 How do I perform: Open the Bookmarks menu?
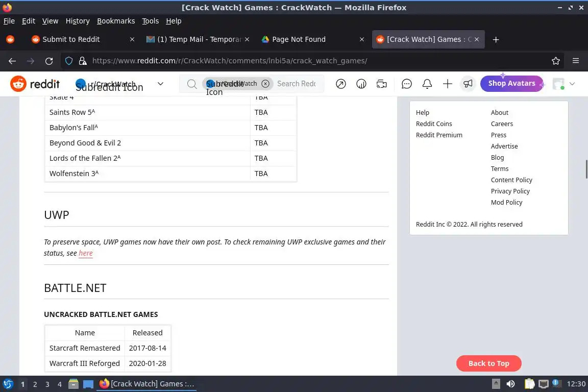(116, 21)
